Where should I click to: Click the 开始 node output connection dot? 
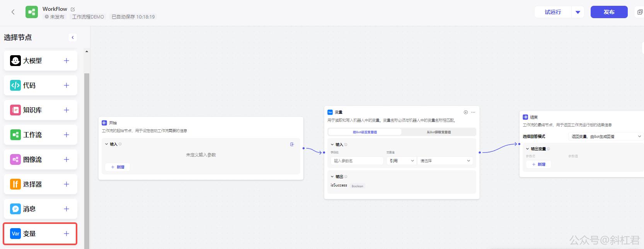[303, 148]
